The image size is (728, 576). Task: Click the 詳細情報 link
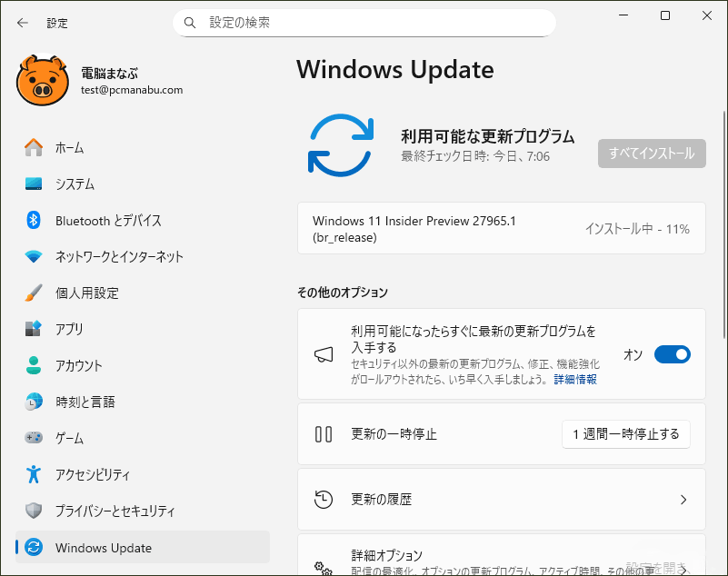point(575,379)
